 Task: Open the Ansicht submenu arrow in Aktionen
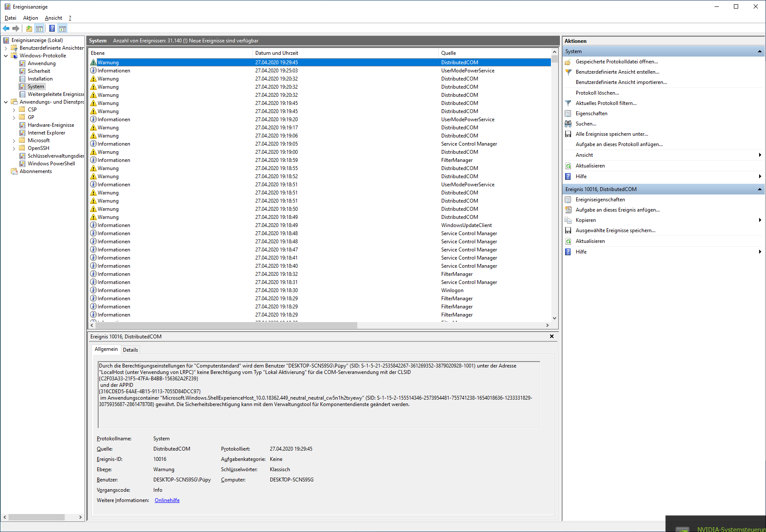coord(760,155)
